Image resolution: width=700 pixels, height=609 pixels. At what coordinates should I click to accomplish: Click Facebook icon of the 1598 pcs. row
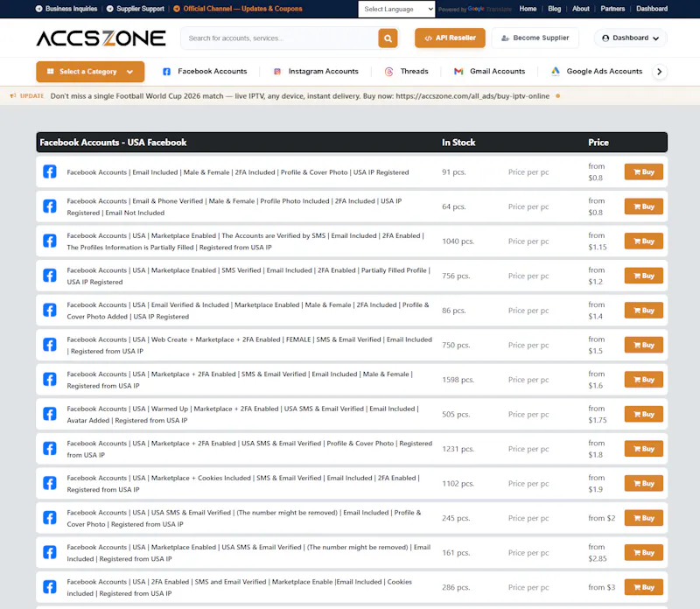(50, 380)
